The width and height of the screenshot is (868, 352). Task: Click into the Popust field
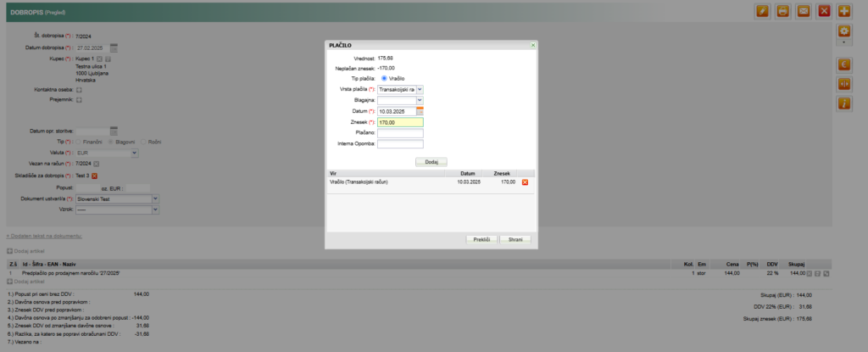point(87,188)
